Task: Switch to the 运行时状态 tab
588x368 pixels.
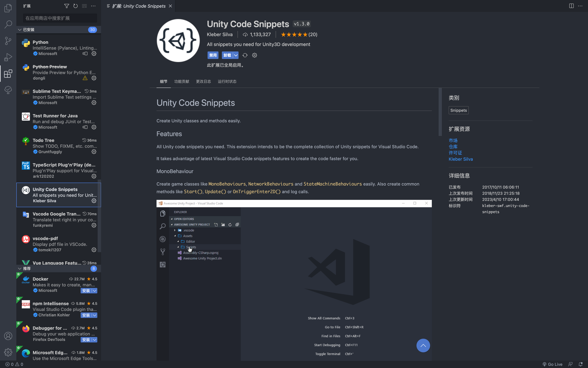Action: pyautogui.click(x=227, y=82)
